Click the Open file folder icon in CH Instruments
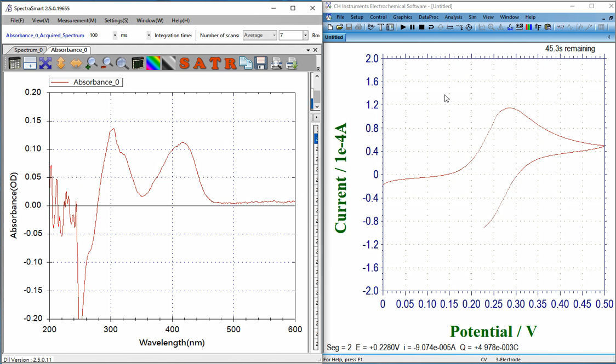 pyautogui.click(x=339, y=27)
